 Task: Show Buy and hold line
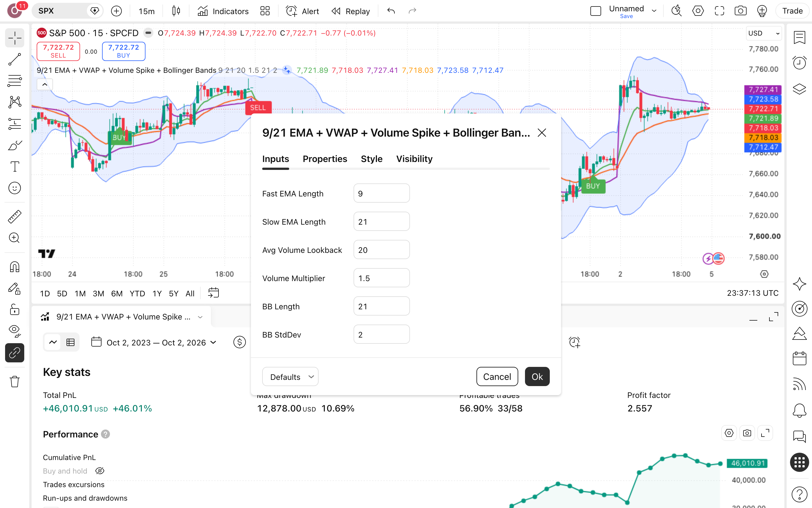coord(100,471)
